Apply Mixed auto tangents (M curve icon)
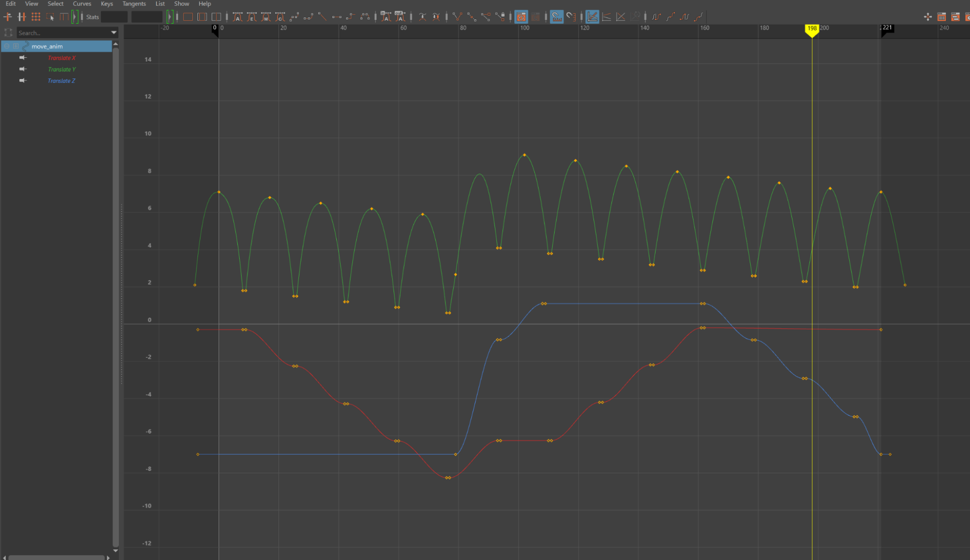Screen dimensions: 970x560 pyautogui.click(x=266, y=17)
